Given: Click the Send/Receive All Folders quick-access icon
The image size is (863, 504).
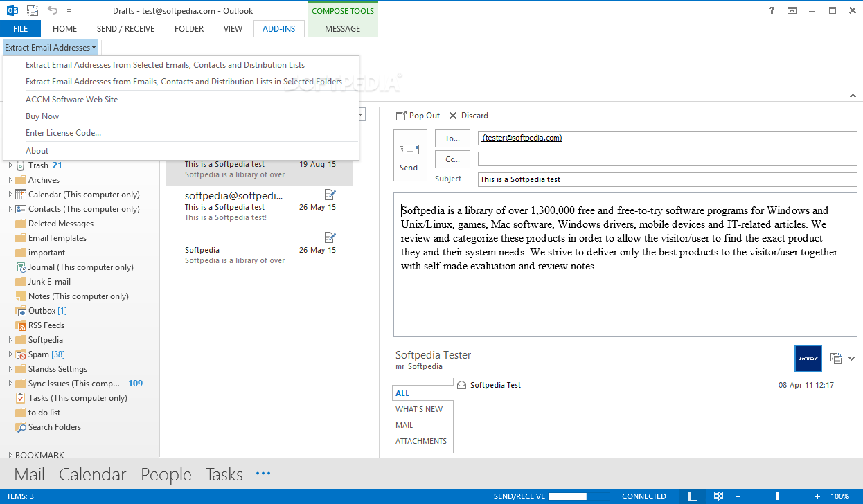Looking at the screenshot, I should coord(33,10).
